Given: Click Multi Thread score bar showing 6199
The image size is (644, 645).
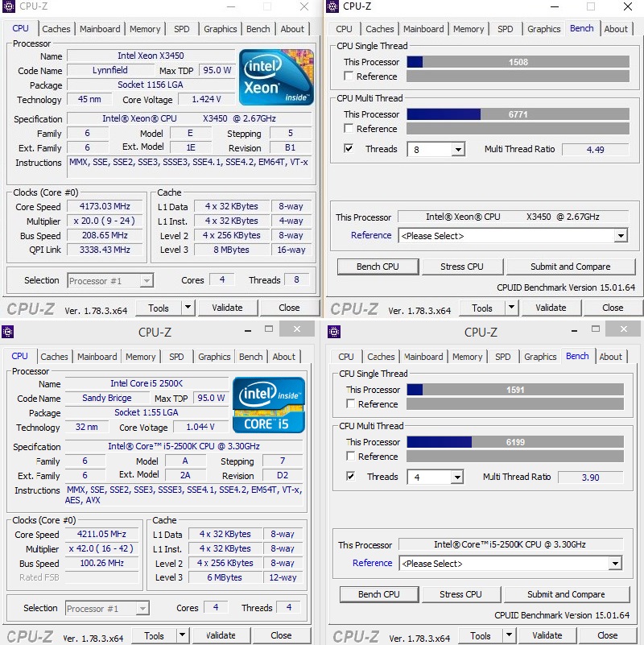Looking at the screenshot, I should tap(515, 442).
